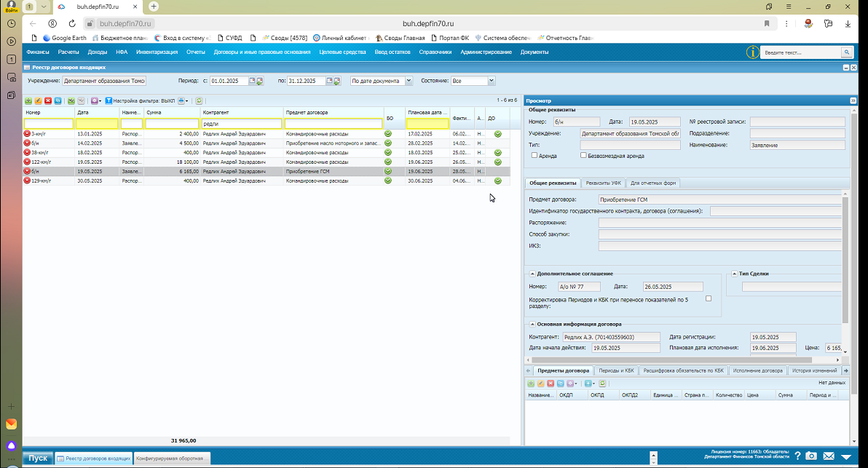The height and width of the screenshot is (468, 868).
Task: Collapse the Дополнительное соглашение section
Action: point(532,274)
